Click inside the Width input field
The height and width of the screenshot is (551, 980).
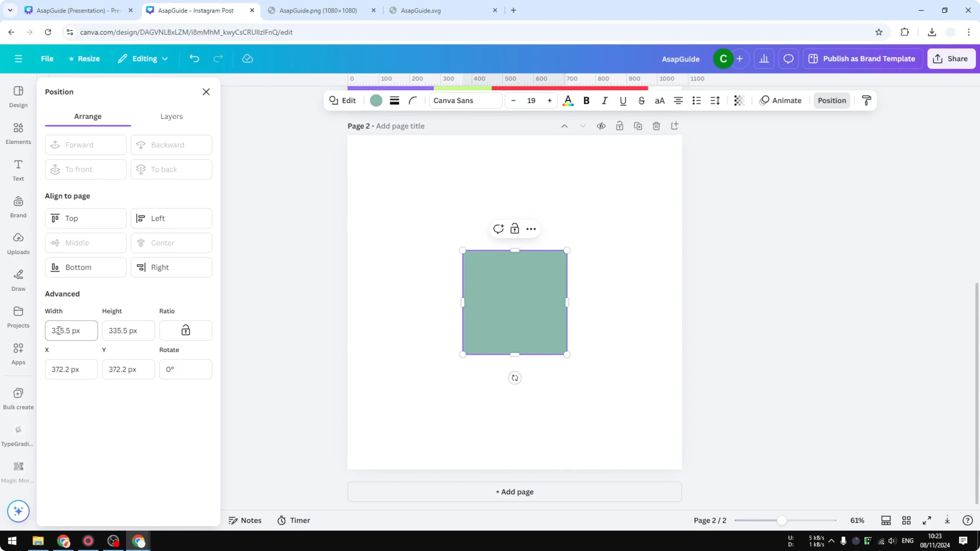coord(71,330)
